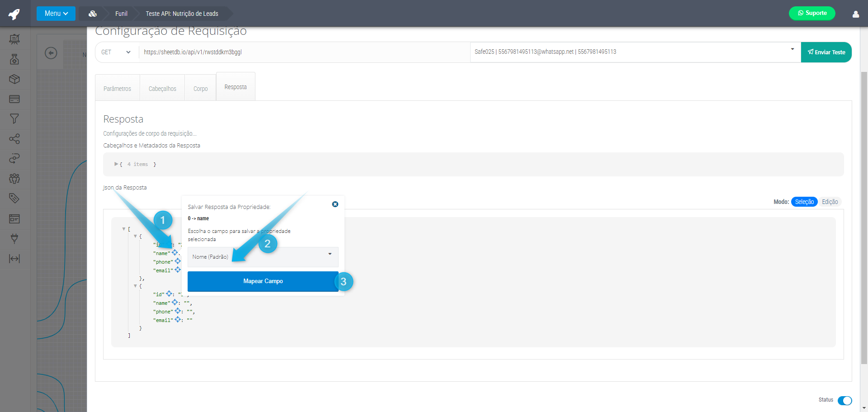This screenshot has height=412, width=868.
Task: Click the people group icon in sidebar
Action: (14, 179)
